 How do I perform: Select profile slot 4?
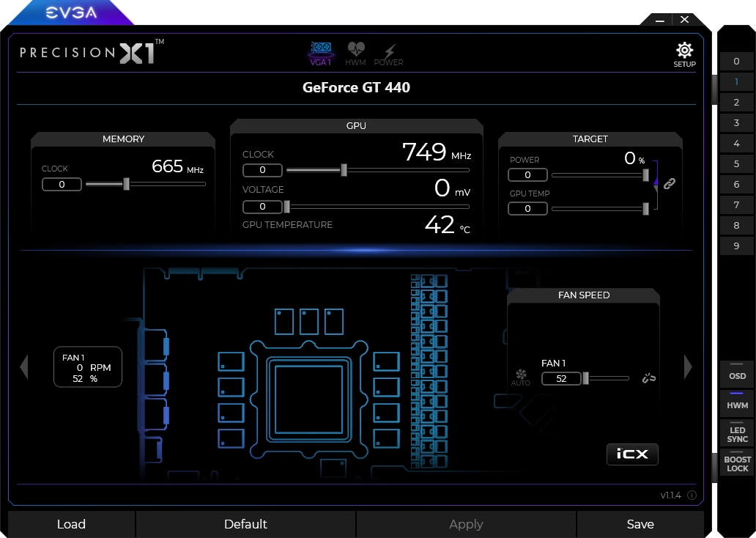click(x=736, y=144)
